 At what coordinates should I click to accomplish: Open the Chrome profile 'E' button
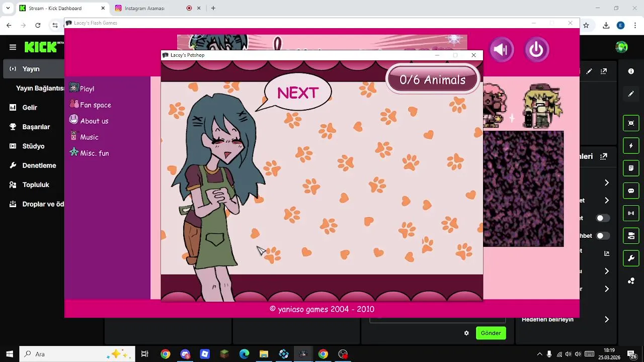point(621,25)
